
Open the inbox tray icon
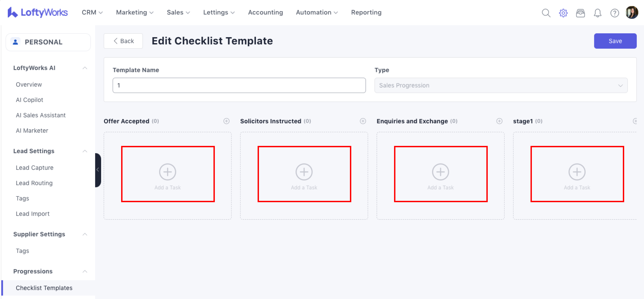[x=580, y=13]
